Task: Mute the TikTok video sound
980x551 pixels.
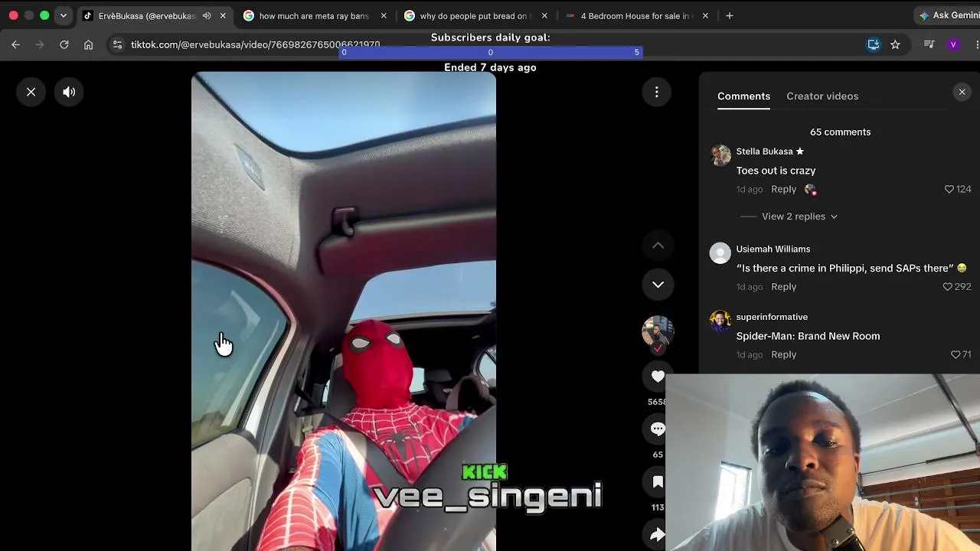Action: (69, 92)
